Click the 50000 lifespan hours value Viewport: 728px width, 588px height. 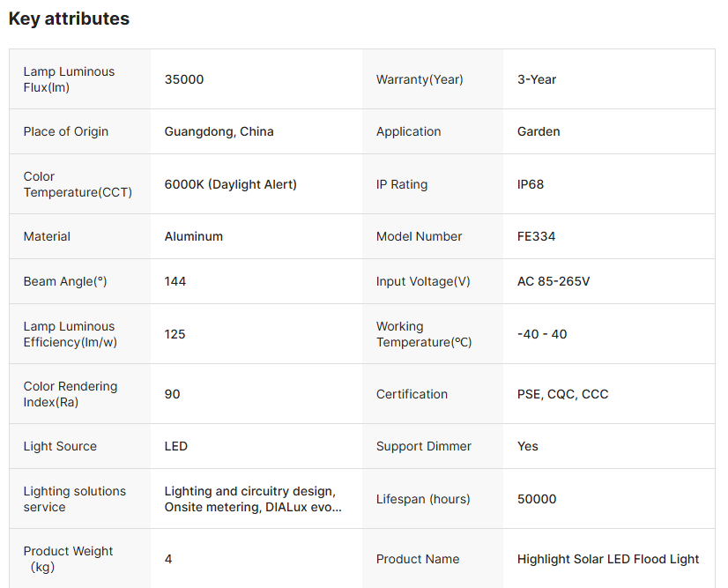pyautogui.click(x=536, y=499)
